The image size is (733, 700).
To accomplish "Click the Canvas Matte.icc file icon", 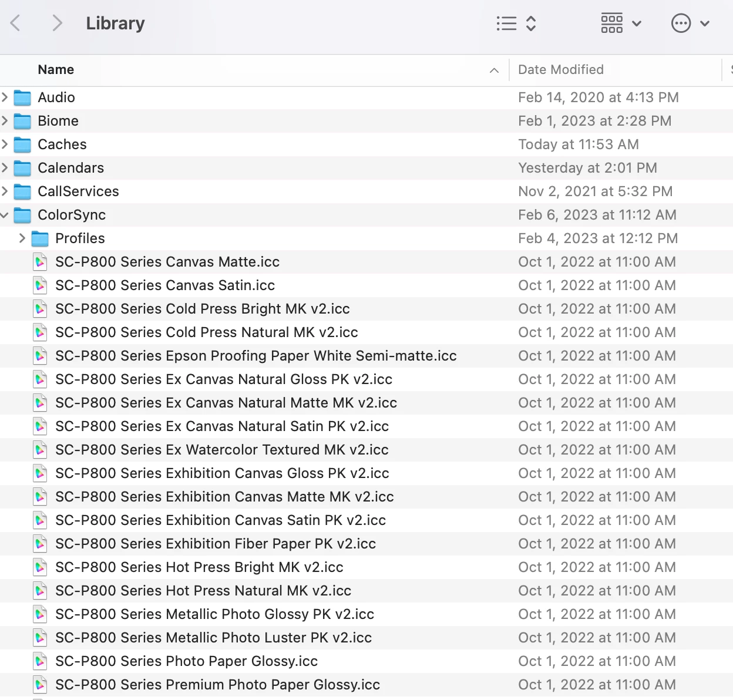I will [x=40, y=262].
